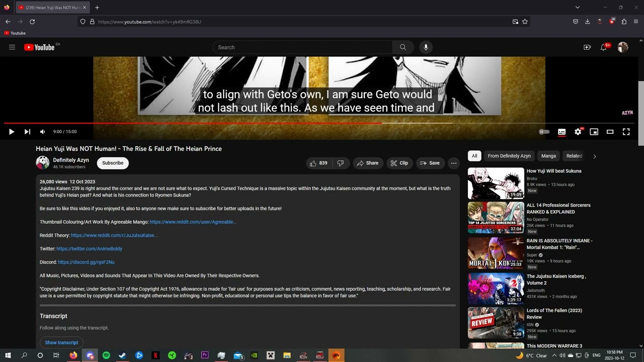Open Steam from the taskbar
The height and width of the screenshot is (362, 644).
[122, 355]
